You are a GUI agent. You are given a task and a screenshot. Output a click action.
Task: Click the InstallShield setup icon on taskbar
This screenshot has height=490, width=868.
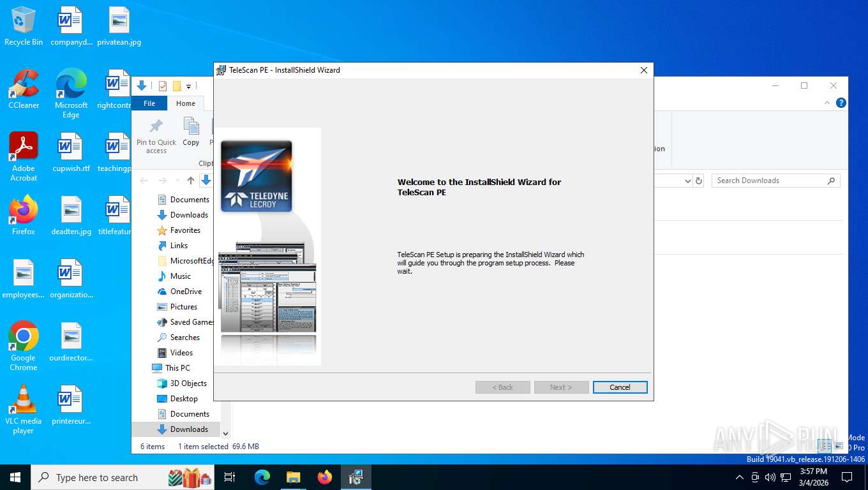355,477
